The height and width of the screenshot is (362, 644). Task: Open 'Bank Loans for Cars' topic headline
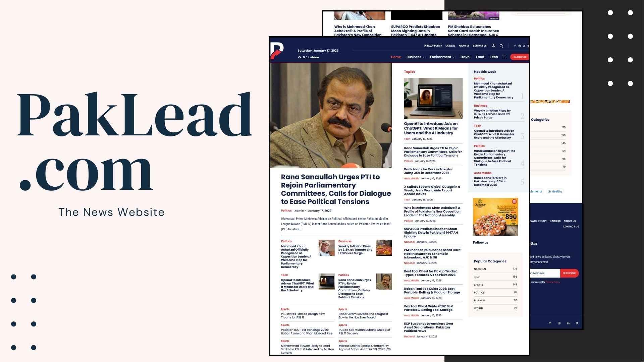point(429,171)
